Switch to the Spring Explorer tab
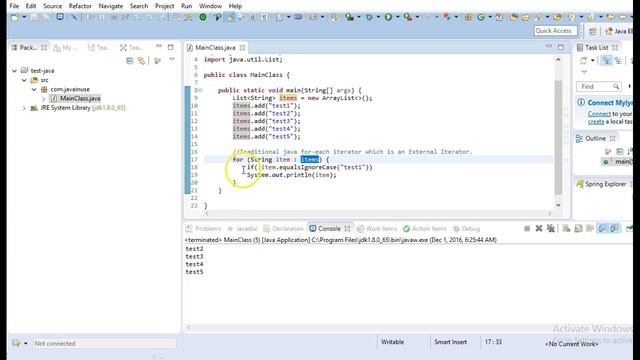This screenshot has width=640, height=360. coord(605,184)
